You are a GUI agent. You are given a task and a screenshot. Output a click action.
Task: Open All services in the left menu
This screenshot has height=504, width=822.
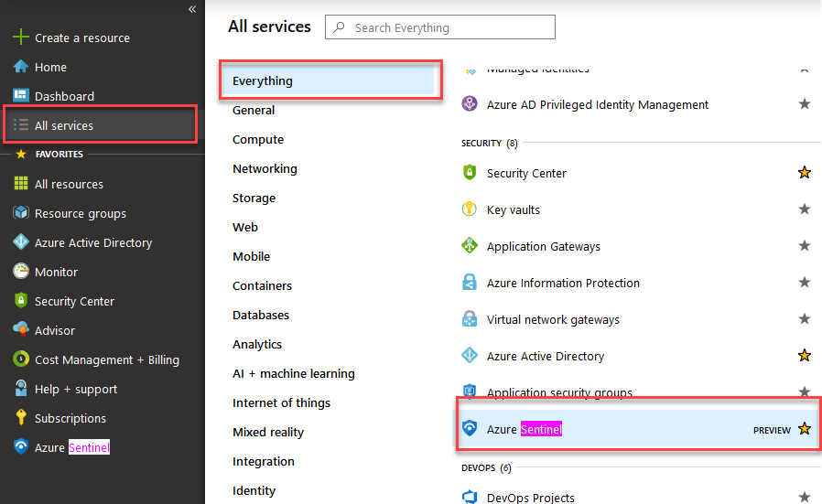pos(64,125)
